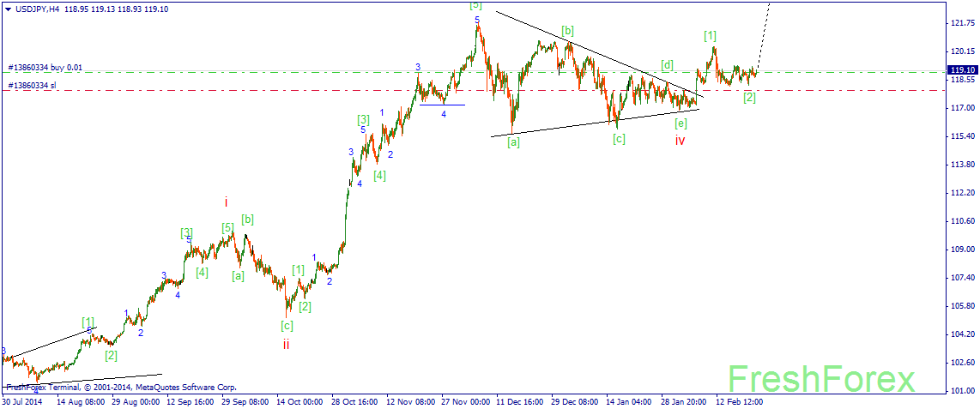The height and width of the screenshot is (409, 980).
Task: Click the 121.75 price axis label
Action: pyautogui.click(x=963, y=24)
